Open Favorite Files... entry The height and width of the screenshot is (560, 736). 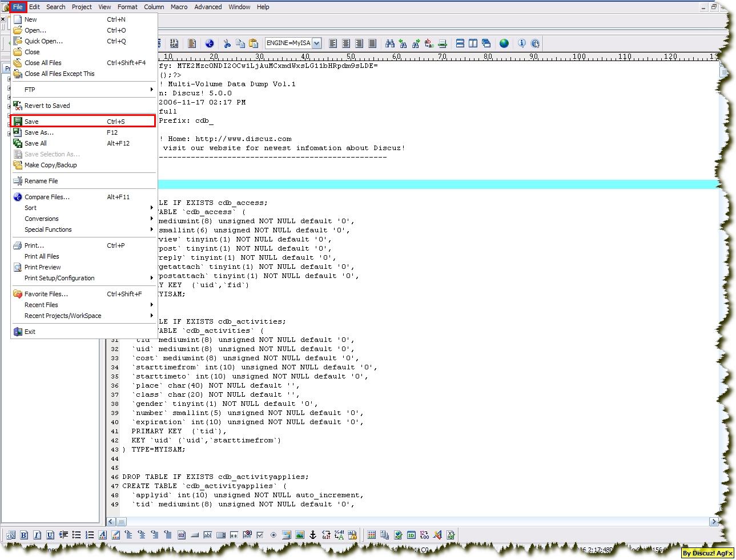pyautogui.click(x=83, y=294)
